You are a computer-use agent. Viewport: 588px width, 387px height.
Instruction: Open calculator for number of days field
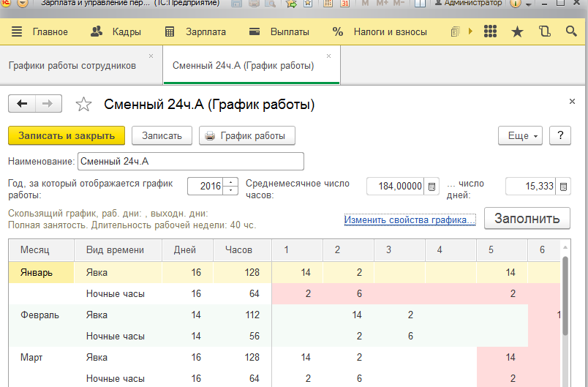pyautogui.click(x=564, y=187)
